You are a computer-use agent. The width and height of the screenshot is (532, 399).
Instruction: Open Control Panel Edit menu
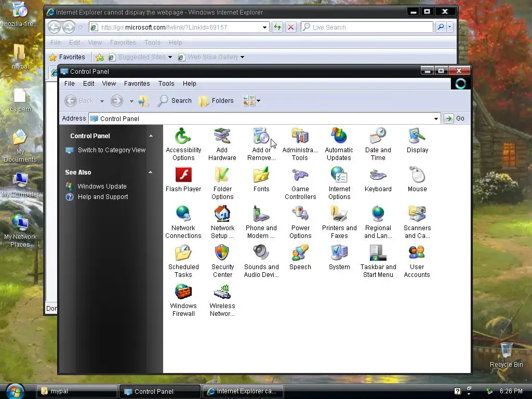(x=88, y=84)
